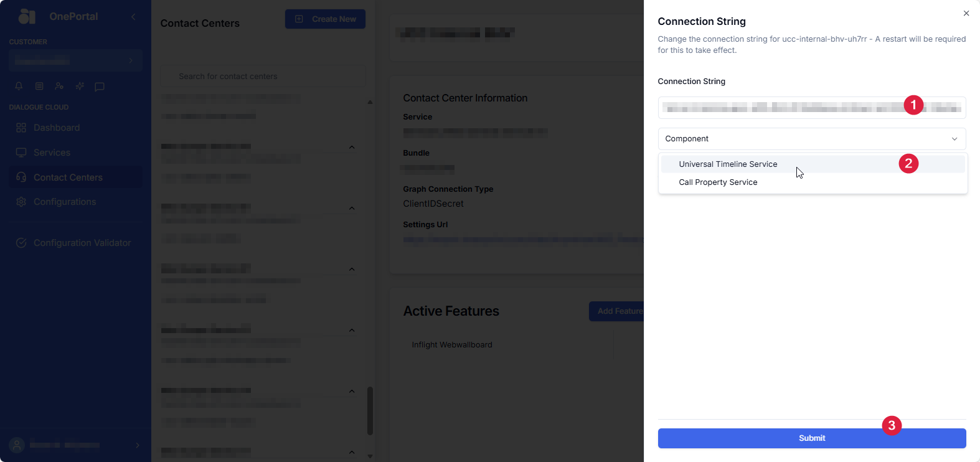The height and width of the screenshot is (462, 980).
Task: Open the Component dropdown
Action: point(811,139)
